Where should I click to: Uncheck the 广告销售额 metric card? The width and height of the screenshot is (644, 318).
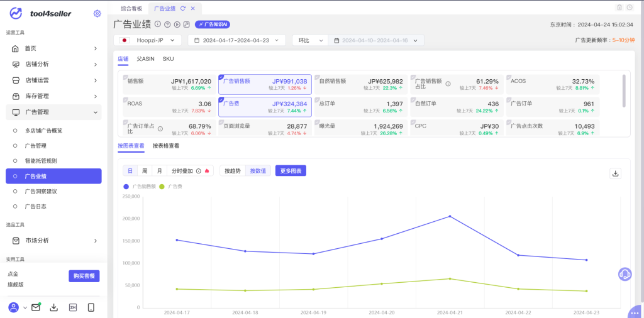pyautogui.click(x=221, y=77)
